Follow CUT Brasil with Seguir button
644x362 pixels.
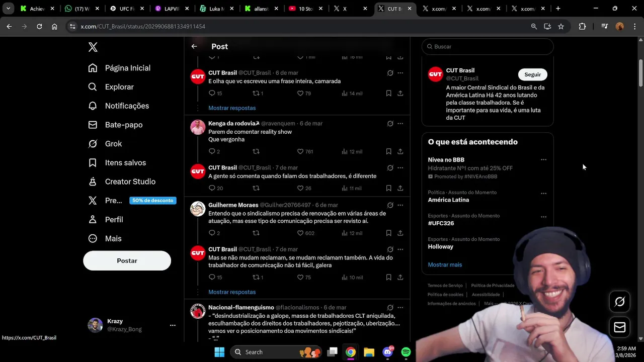point(533,74)
